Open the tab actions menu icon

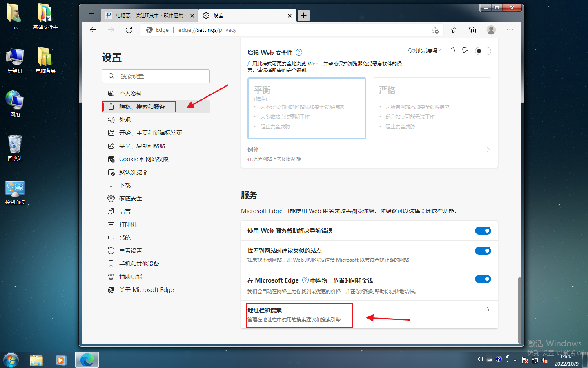coord(91,16)
